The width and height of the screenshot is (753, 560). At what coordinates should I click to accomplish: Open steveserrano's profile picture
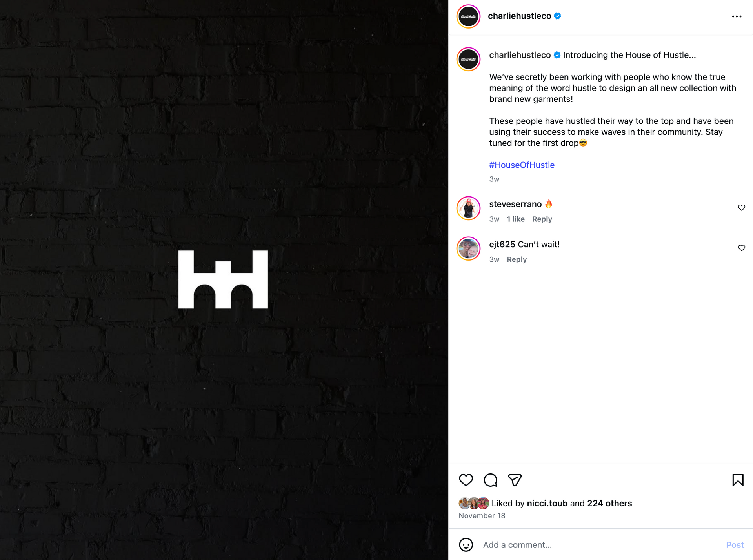point(469,208)
